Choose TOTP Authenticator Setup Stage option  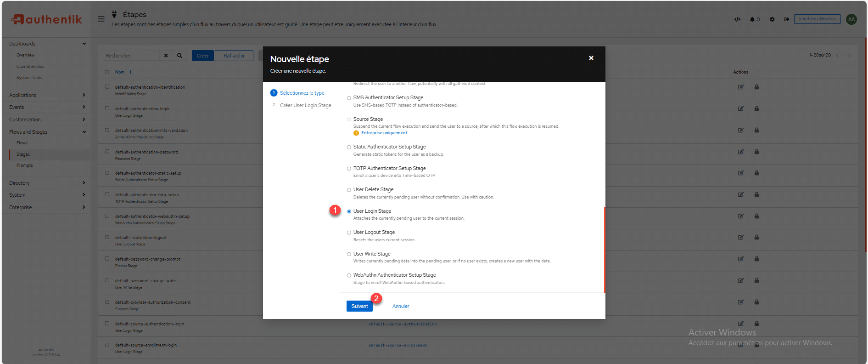click(x=349, y=169)
